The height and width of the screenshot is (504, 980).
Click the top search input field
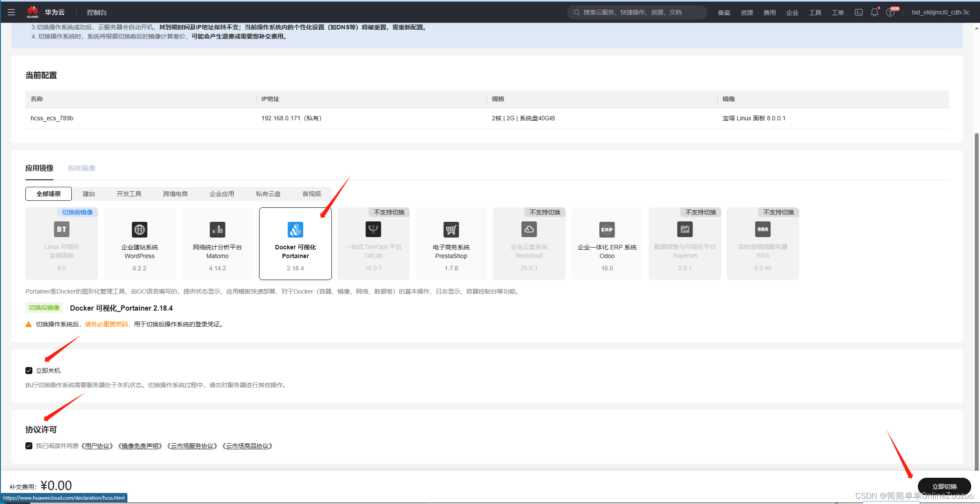click(637, 12)
